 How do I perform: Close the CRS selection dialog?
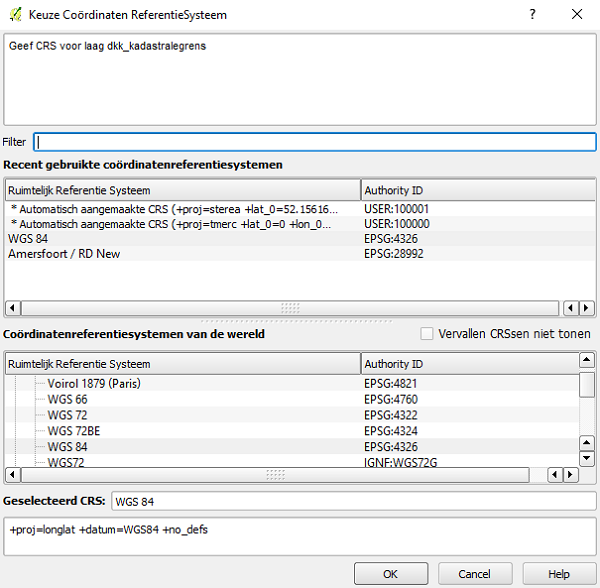click(x=577, y=14)
